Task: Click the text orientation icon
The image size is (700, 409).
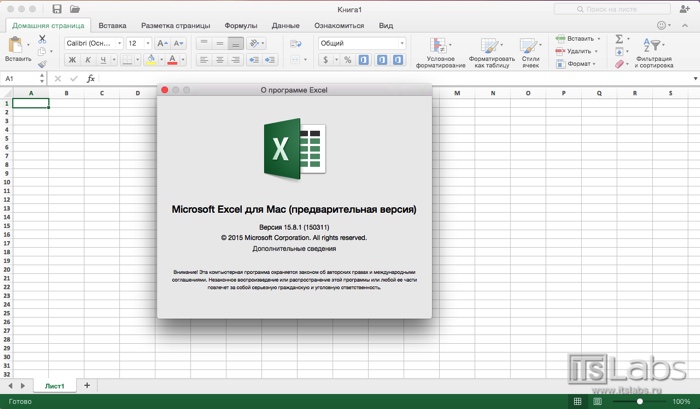Action: click(254, 43)
